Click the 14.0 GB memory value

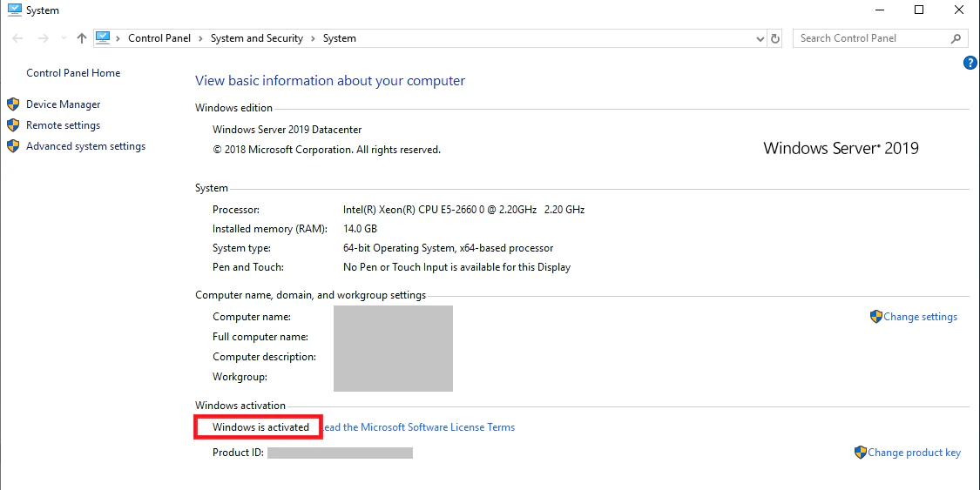360,229
